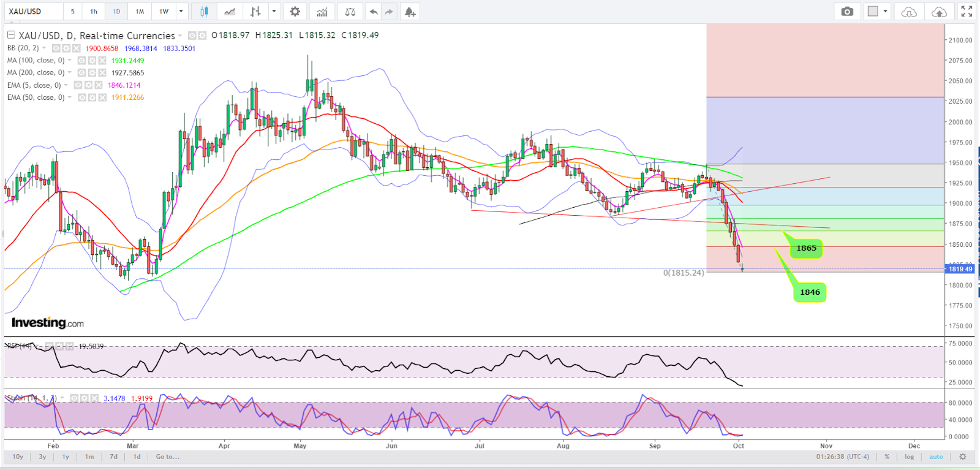The image size is (980, 470).
Task: Select the 1h interval
Action: 94,12
